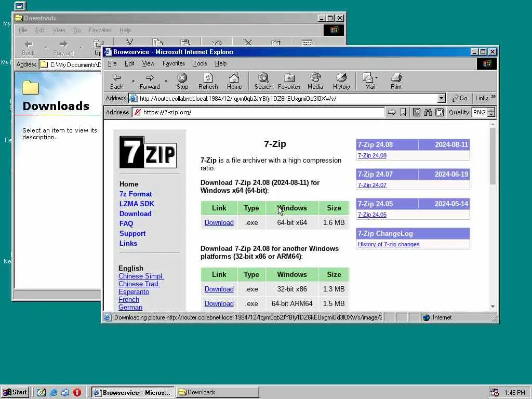Viewport: 532px width, 399px height.
Task: Open the Browservice bookmarks book icon
Action: pyautogui.click(x=417, y=112)
